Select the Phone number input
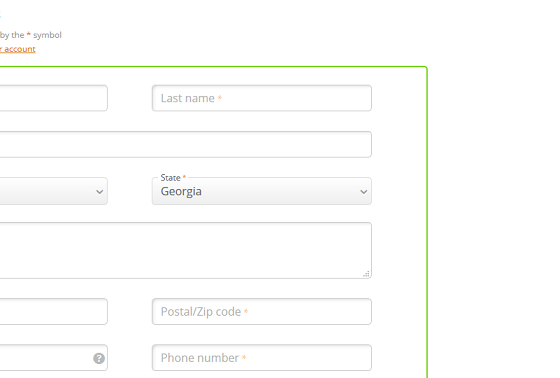The width and height of the screenshot is (560, 378). coord(262,358)
